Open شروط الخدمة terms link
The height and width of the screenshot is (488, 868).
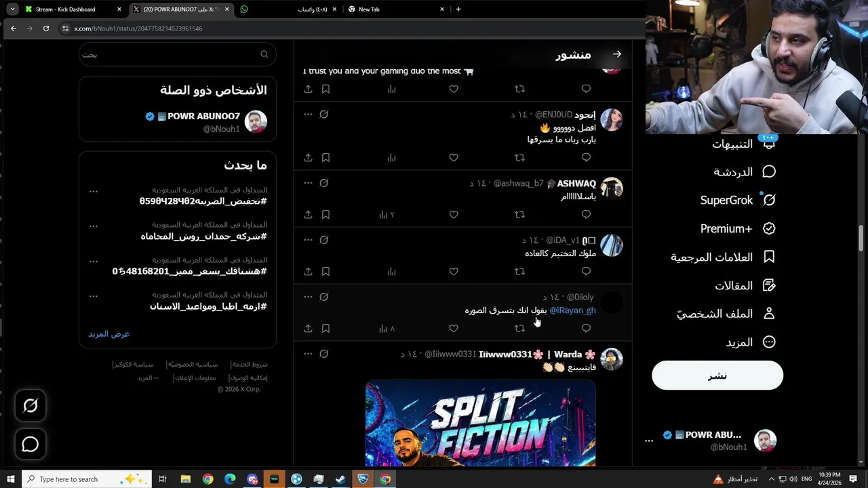point(249,365)
